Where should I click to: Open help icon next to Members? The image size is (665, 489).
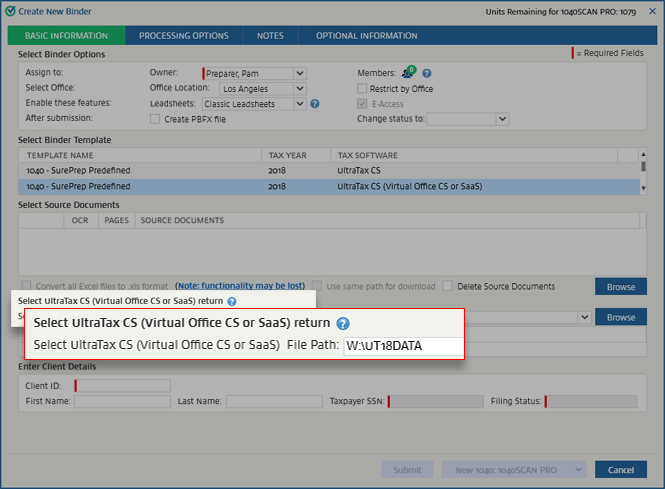point(427,73)
